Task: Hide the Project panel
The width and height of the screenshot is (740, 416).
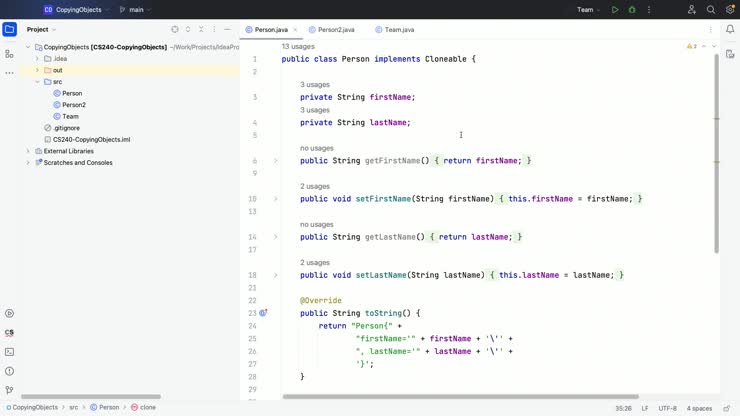Action: [x=227, y=29]
